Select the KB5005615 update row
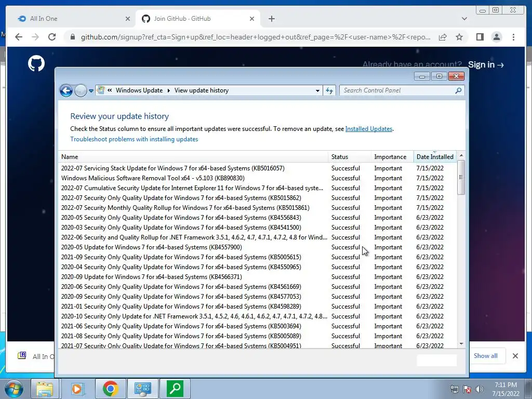532x399 pixels. (x=257, y=257)
